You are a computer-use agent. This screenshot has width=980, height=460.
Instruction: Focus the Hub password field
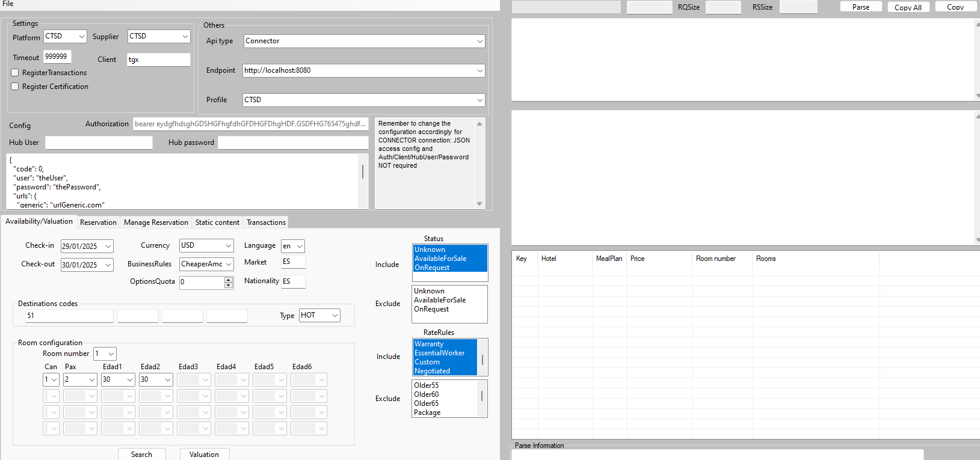coord(293,143)
